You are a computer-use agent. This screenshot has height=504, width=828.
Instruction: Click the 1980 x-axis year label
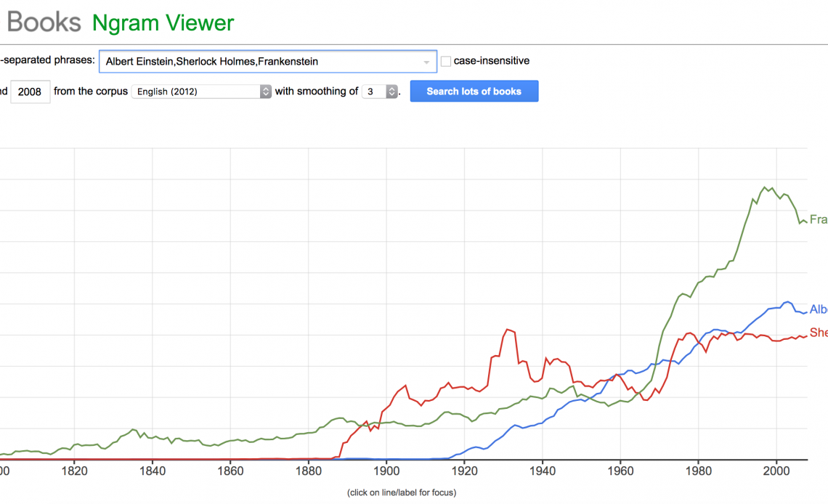pos(698,471)
